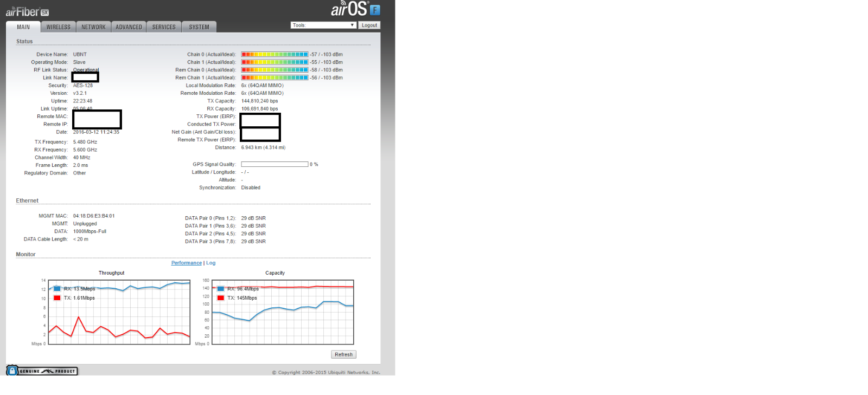
Task: Open the MAIN tab
Action: [23, 27]
